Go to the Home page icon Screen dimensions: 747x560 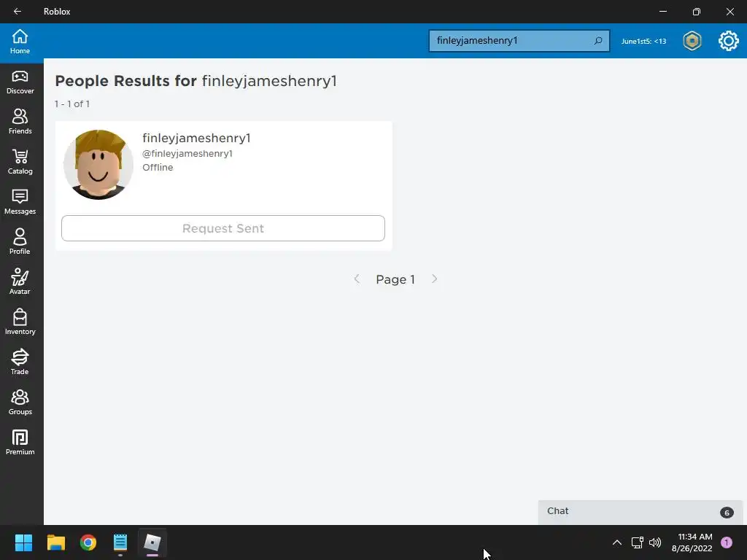[x=20, y=42]
